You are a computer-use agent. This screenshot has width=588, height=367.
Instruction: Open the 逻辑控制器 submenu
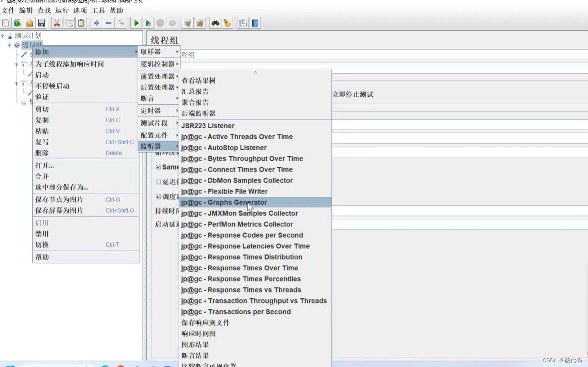click(159, 64)
